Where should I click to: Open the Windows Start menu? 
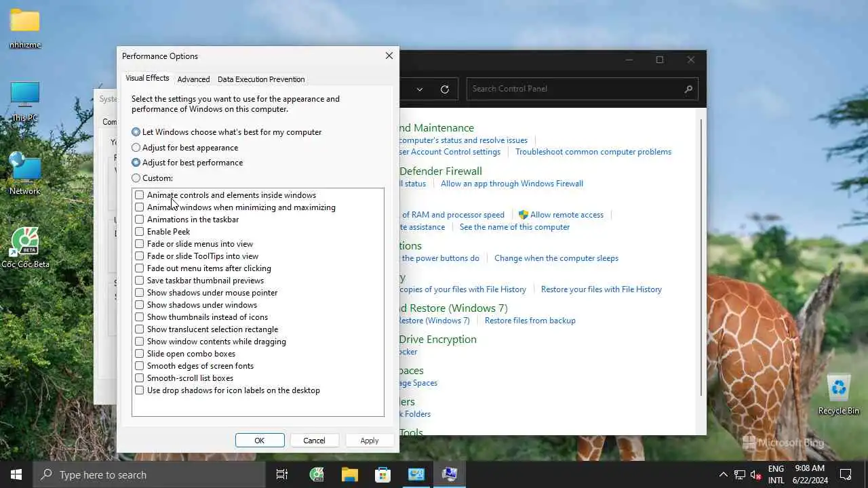16,474
